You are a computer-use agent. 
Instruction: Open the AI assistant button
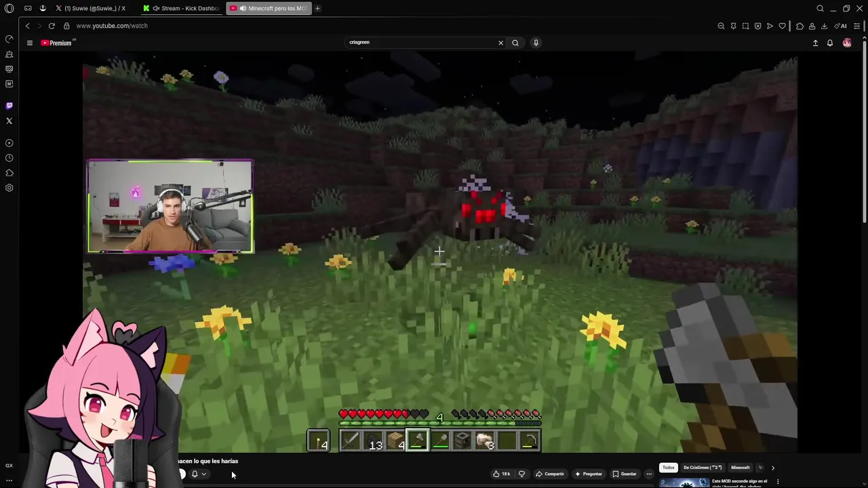coord(841,26)
